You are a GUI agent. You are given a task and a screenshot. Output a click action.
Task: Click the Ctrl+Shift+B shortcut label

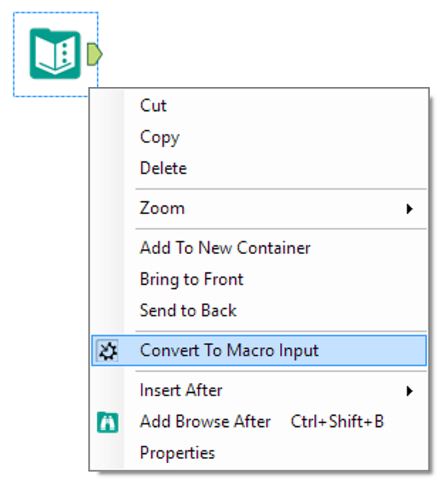click(x=337, y=422)
